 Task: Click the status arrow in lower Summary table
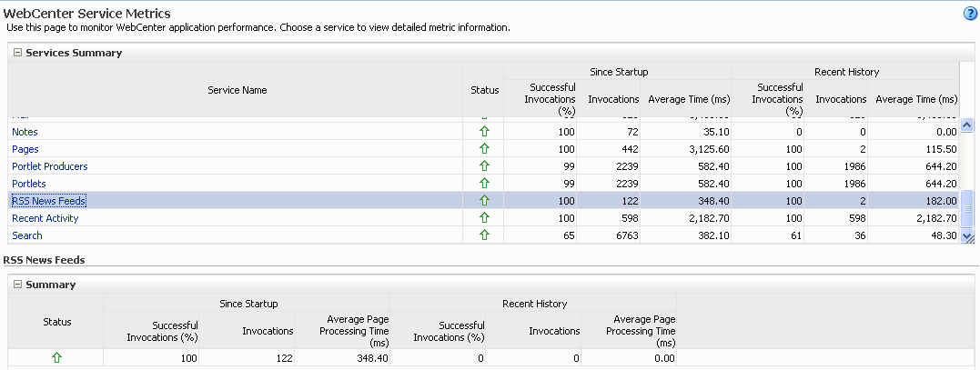[56, 358]
